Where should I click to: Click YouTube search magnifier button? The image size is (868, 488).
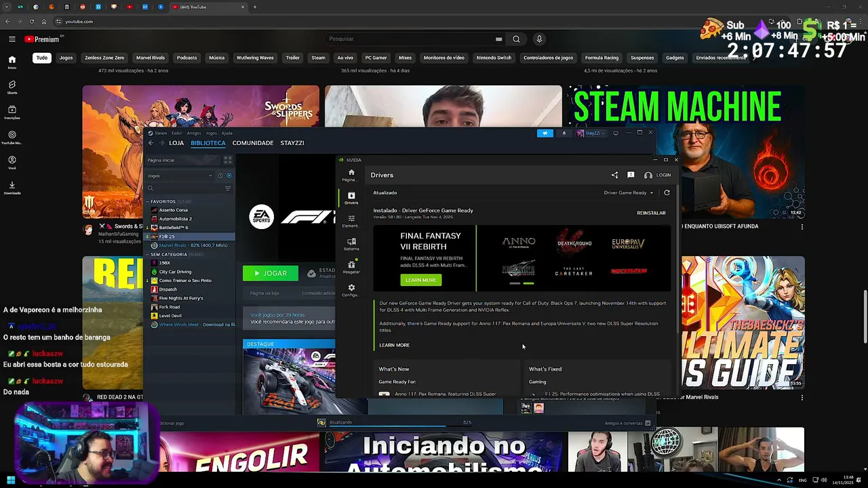(x=516, y=39)
